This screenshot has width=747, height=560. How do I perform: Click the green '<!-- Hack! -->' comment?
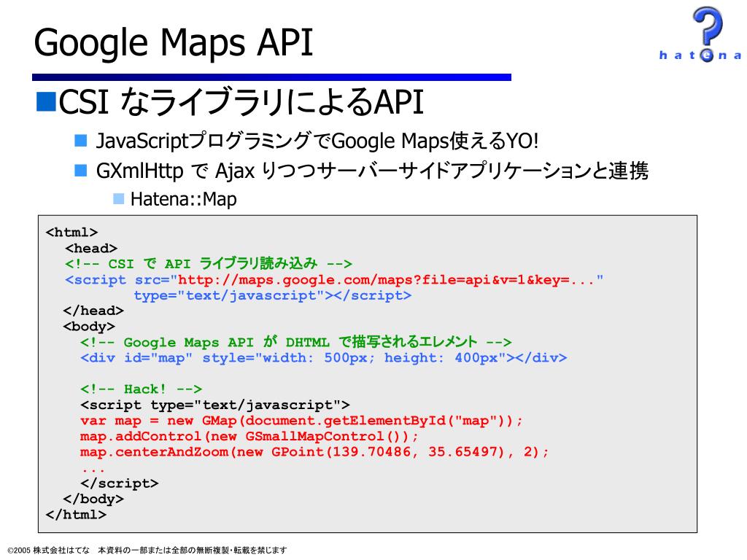141,389
